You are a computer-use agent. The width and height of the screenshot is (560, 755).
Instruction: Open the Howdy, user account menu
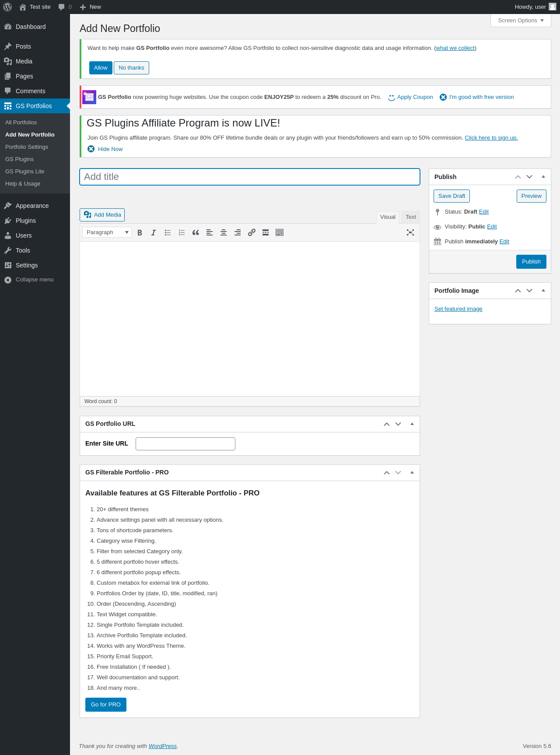[535, 7]
